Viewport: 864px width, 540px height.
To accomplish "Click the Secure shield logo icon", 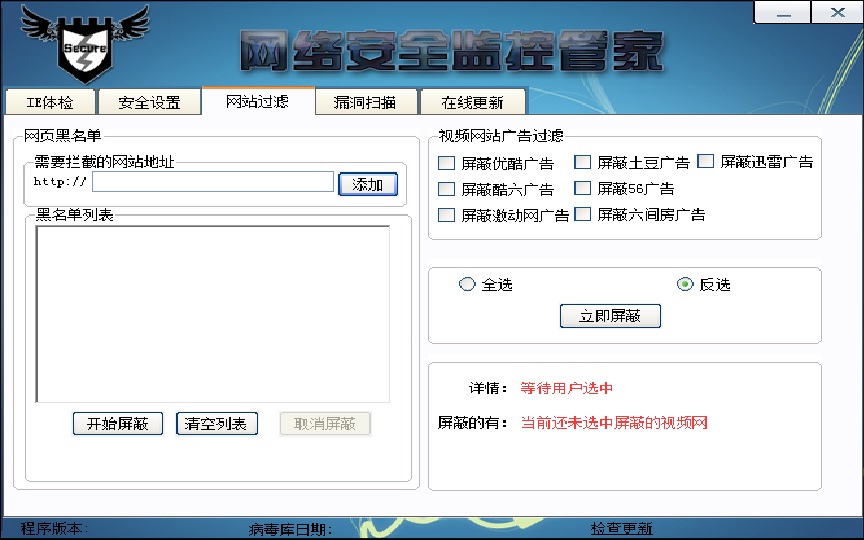I will (x=85, y=45).
